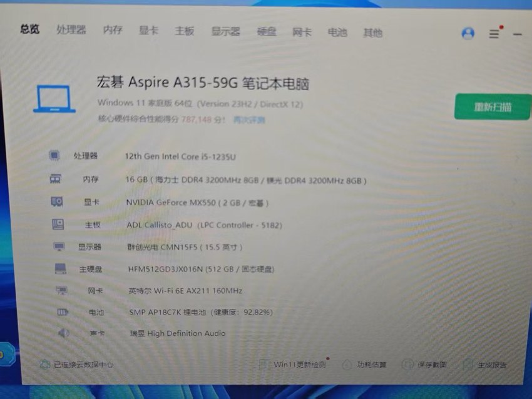532x399 pixels.
Task: Click the 功耗估算 icon
Action: point(347,365)
